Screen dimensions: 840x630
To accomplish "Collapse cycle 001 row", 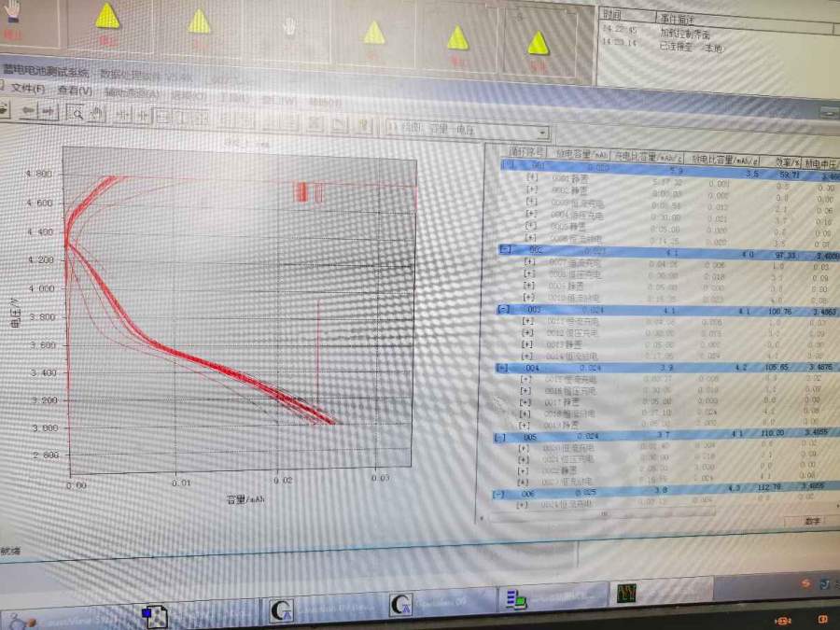I will click(509, 164).
